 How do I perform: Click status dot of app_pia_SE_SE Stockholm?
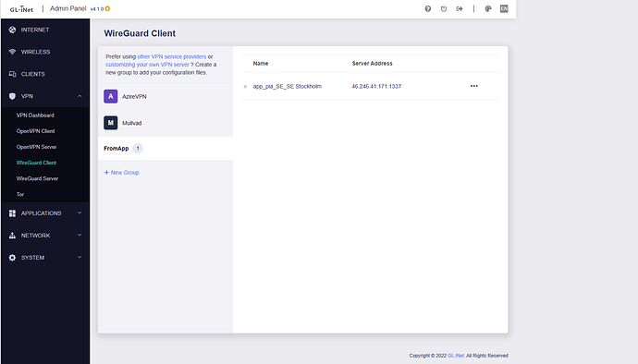click(x=245, y=86)
